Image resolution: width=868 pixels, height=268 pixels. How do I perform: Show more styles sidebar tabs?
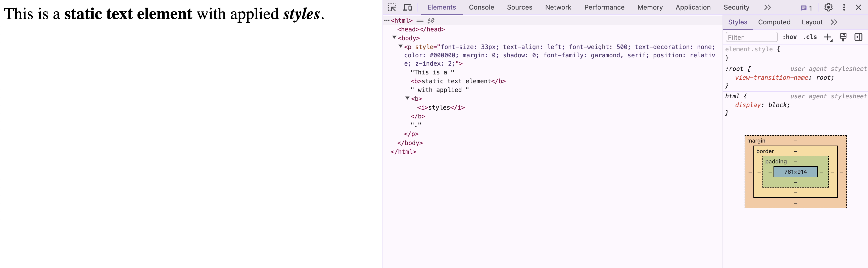pos(834,22)
